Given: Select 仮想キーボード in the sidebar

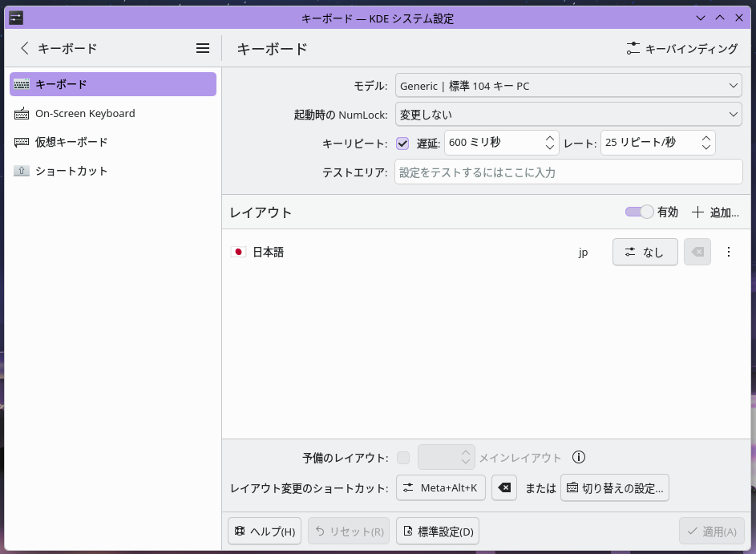Looking at the screenshot, I should [71, 142].
